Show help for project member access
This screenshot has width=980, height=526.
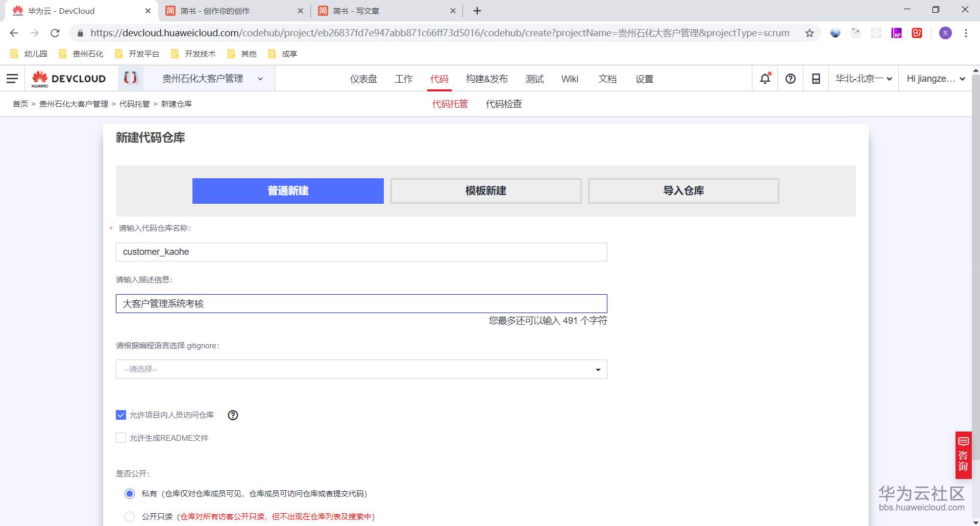233,415
